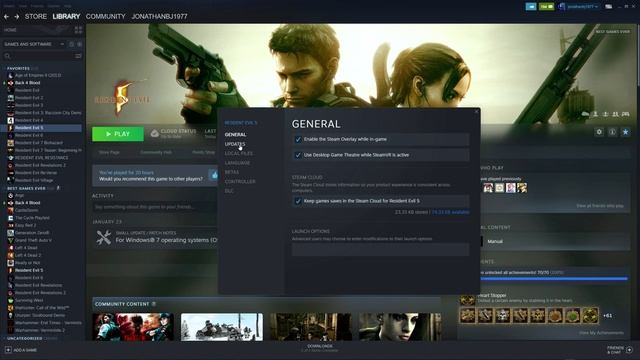The height and width of the screenshot is (360, 640).
Task: Select GENERAL tab in properties dialog
Action: tap(235, 134)
